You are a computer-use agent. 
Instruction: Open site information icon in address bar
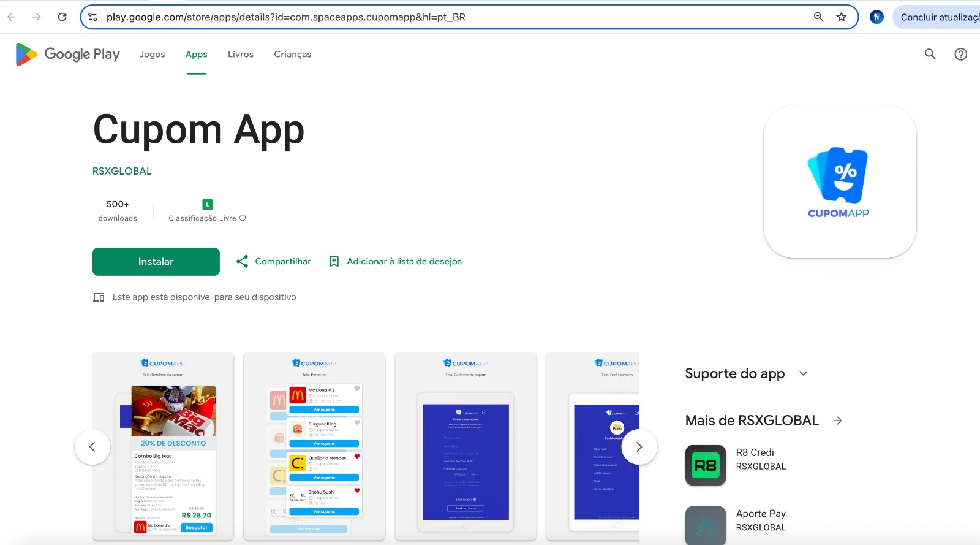coord(93,17)
